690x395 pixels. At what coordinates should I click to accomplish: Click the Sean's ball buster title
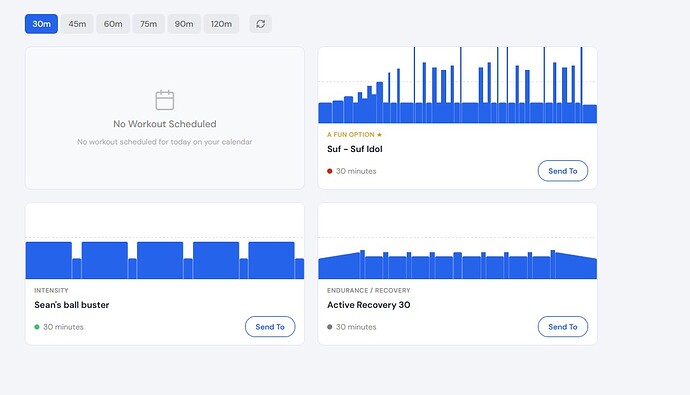(x=72, y=305)
